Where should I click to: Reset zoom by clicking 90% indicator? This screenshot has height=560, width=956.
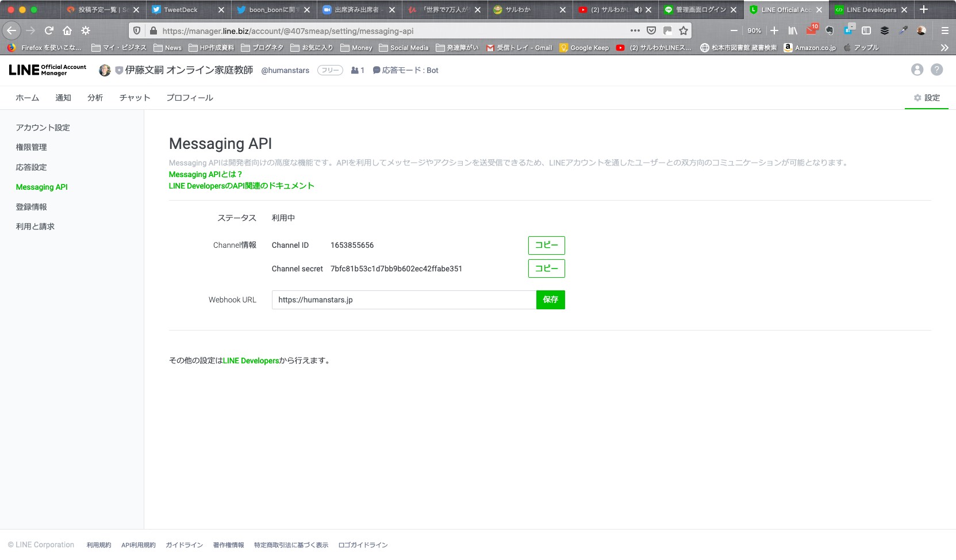coord(754,30)
